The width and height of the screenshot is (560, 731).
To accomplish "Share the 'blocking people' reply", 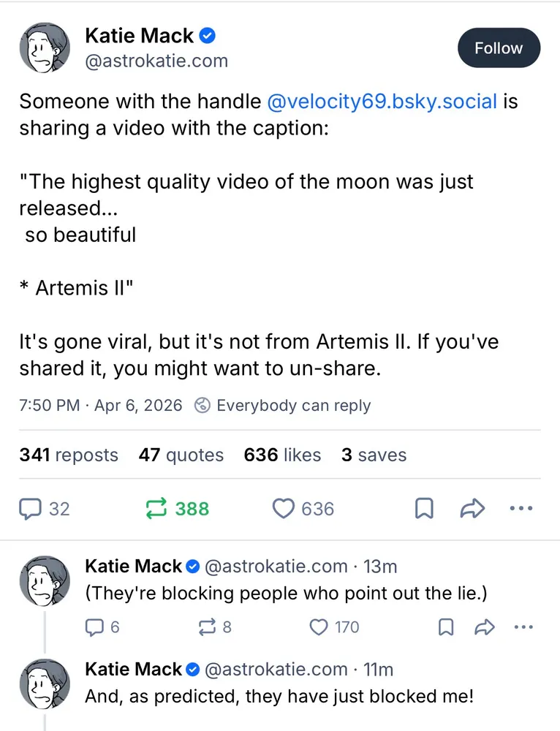I will pos(485,626).
